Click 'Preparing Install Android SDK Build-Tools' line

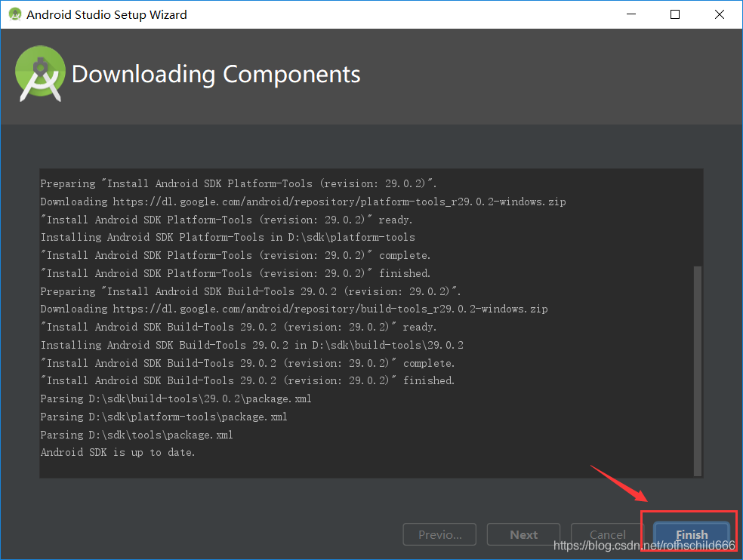pyautogui.click(x=251, y=291)
